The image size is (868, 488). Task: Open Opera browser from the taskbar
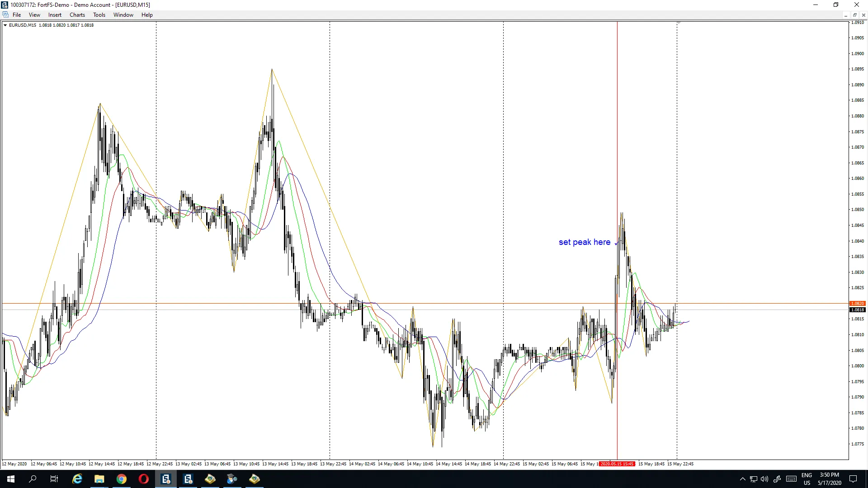point(143,479)
